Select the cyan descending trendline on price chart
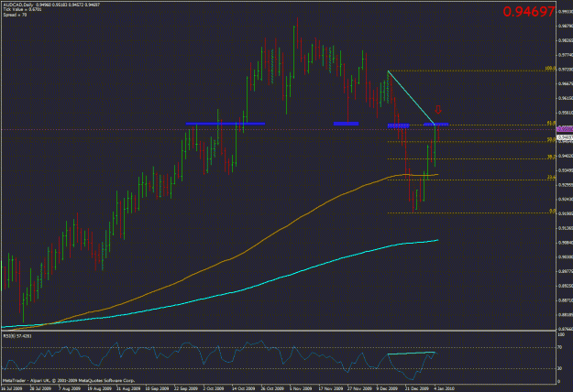The image size is (573, 392). [x=411, y=97]
